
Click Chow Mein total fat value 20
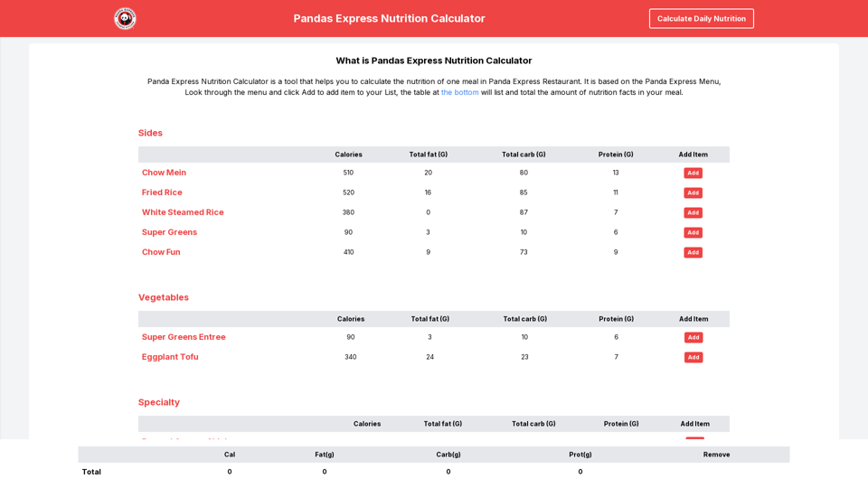pos(428,173)
